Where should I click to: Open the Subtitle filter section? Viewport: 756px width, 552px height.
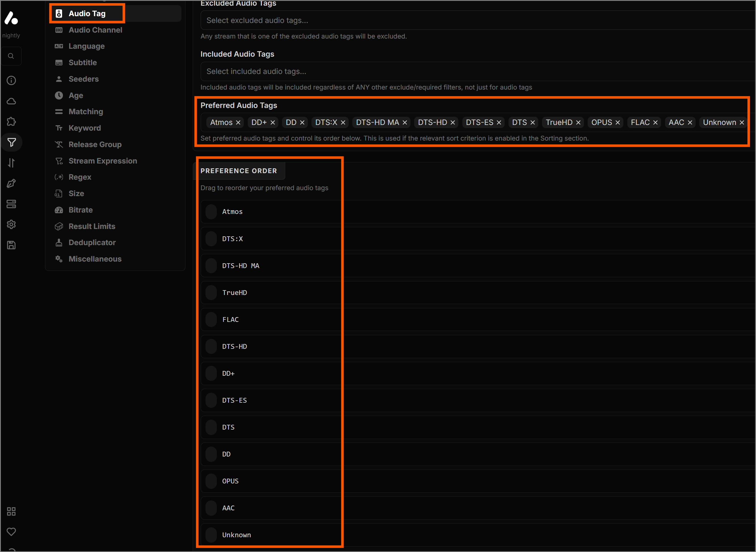116,63
